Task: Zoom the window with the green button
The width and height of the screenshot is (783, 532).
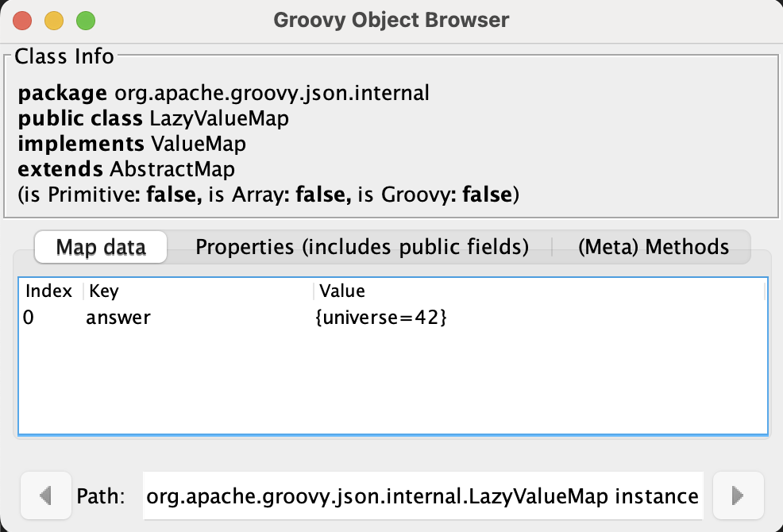Action: 85,21
